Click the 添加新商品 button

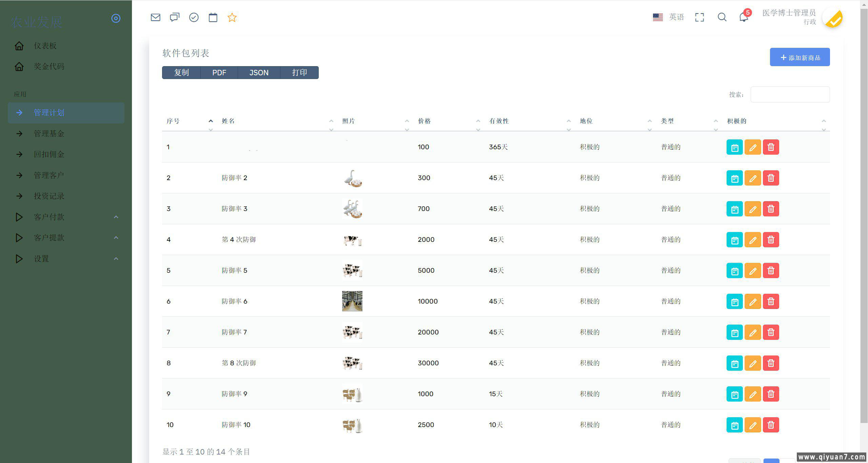(x=800, y=57)
